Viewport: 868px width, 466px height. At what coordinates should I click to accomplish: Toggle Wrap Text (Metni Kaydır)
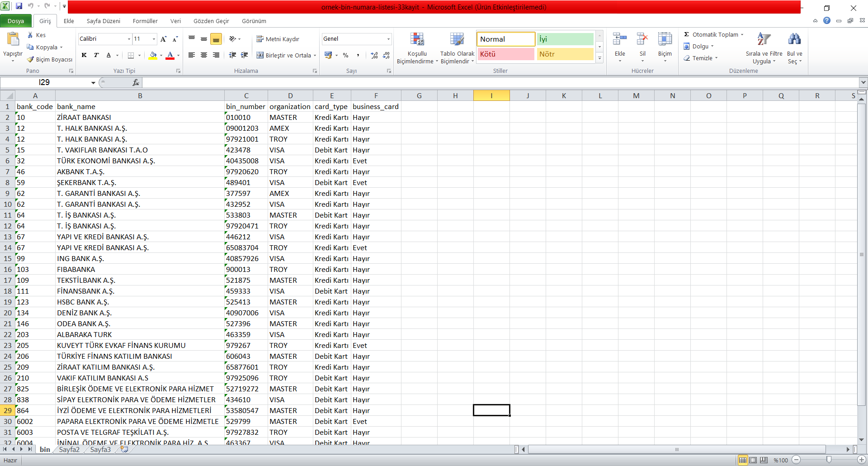click(x=278, y=39)
